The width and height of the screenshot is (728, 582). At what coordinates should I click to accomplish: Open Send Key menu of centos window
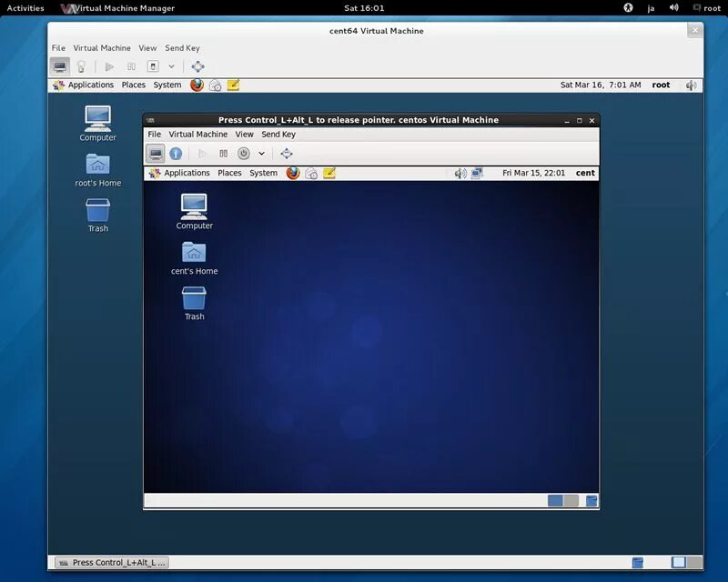pos(278,134)
